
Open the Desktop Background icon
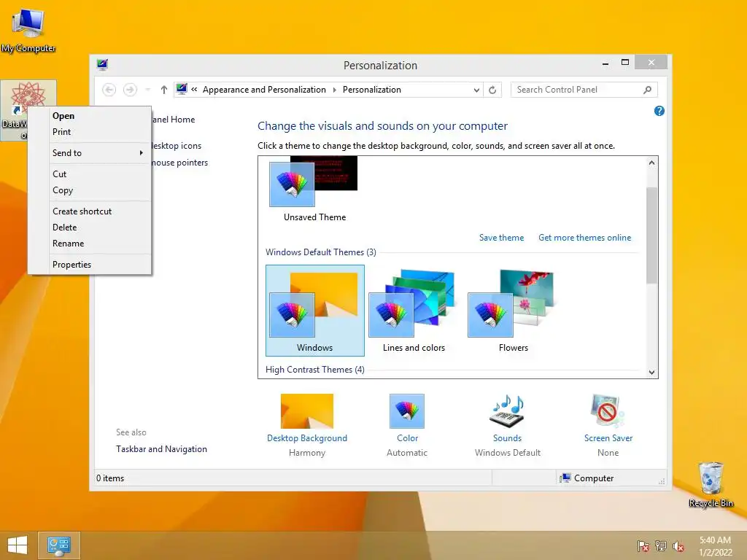[x=307, y=411]
